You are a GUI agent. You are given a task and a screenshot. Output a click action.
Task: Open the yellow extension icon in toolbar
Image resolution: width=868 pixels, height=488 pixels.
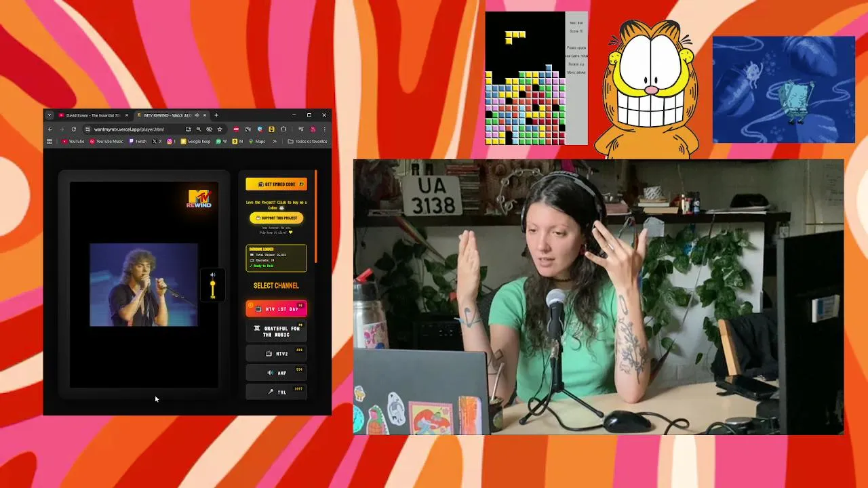(272, 129)
